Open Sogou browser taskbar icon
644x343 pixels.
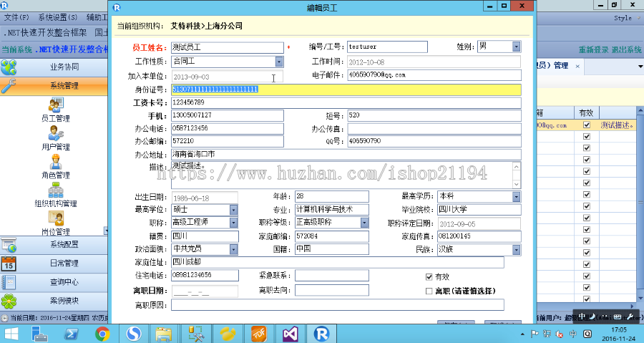tap(134, 334)
